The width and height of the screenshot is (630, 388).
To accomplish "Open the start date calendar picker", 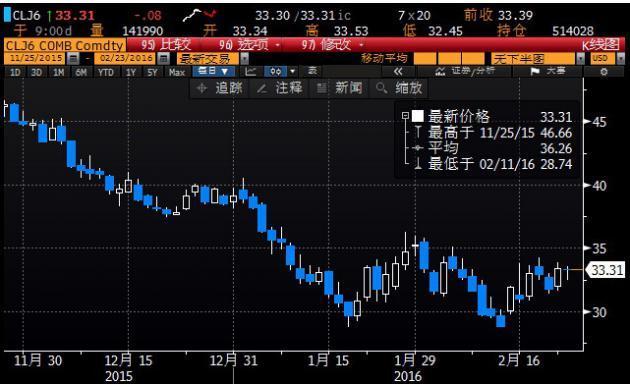I will (x=73, y=59).
